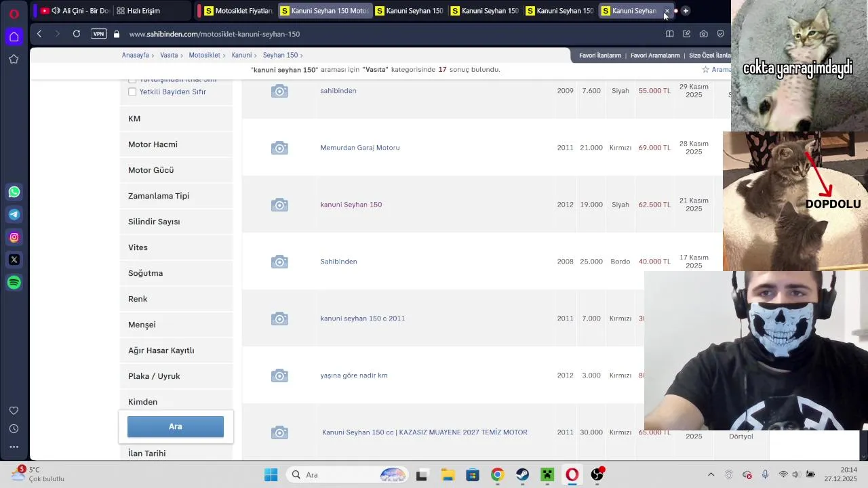Toggle the VPN badge in address bar
This screenshot has height=488, width=868.
99,34
